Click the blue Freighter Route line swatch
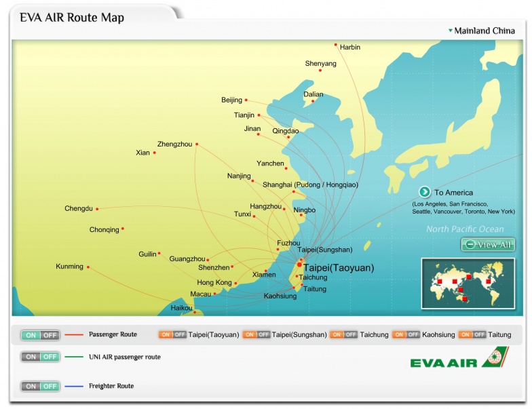Screen dimensions: 532x409 (x=74, y=386)
